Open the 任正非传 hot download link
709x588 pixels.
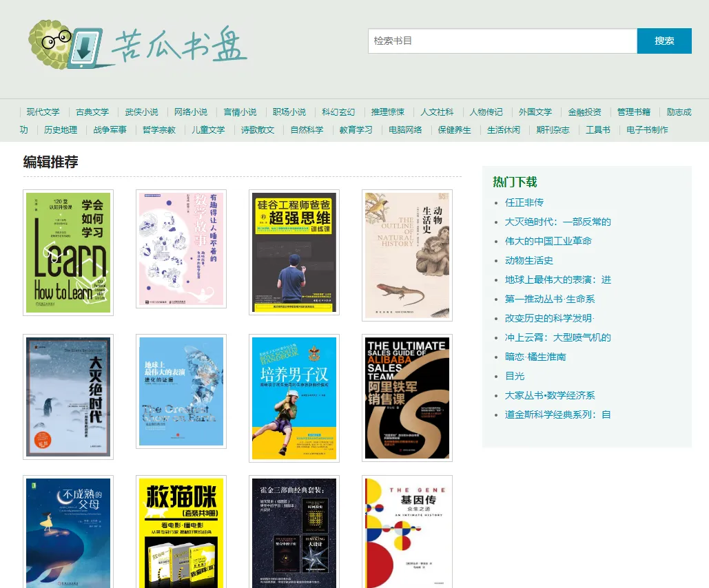pos(524,202)
